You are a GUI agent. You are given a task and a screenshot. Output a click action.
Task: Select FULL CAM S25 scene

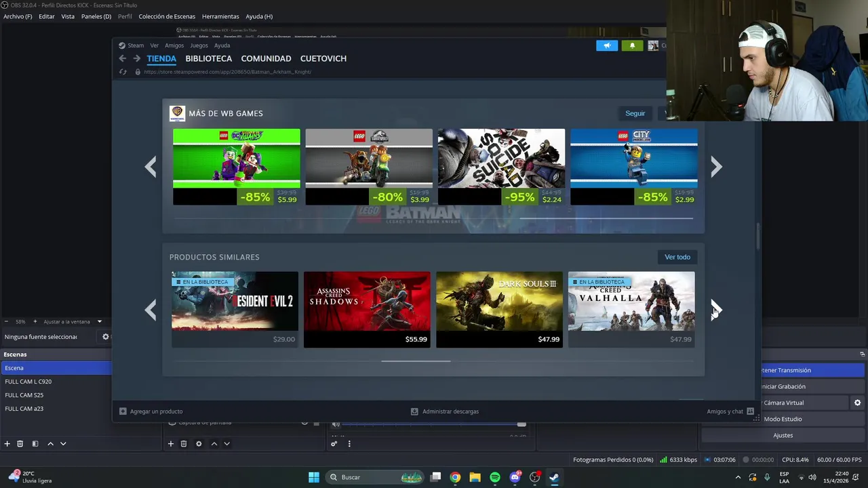coord(56,395)
